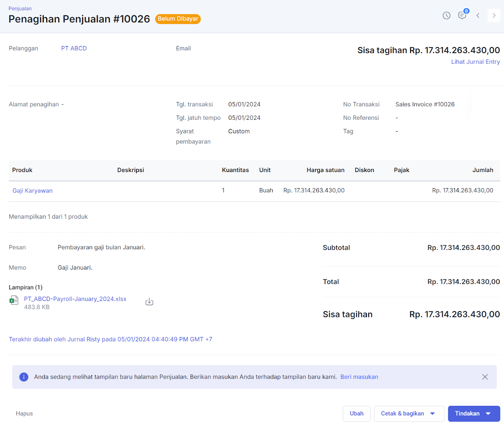Navigate to previous invoice with left chevron

[x=478, y=15]
